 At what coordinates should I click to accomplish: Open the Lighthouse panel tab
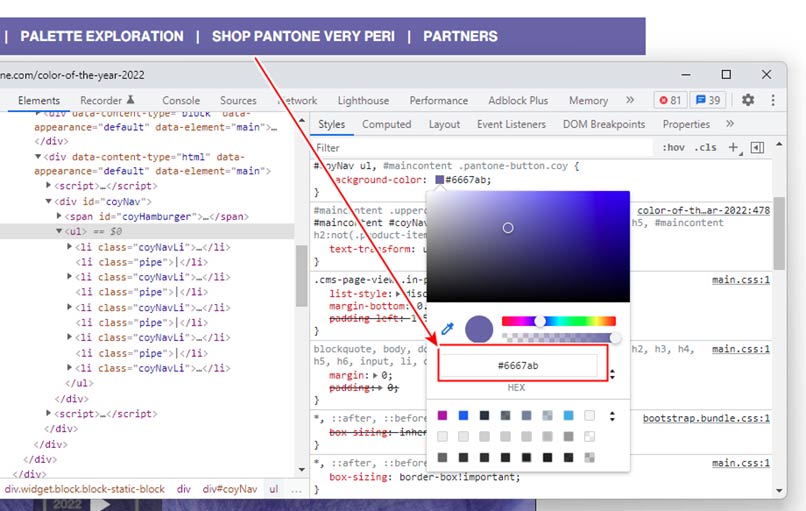[x=363, y=100]
